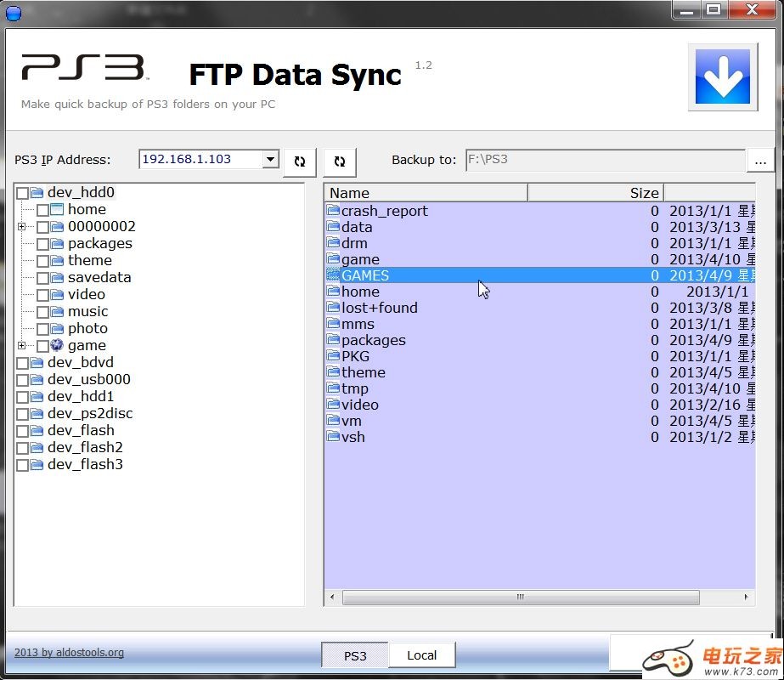The width and height of the screenshot is (784, 680).
Task: Tick the dev_usb000 checkbox
Action: 22,380
